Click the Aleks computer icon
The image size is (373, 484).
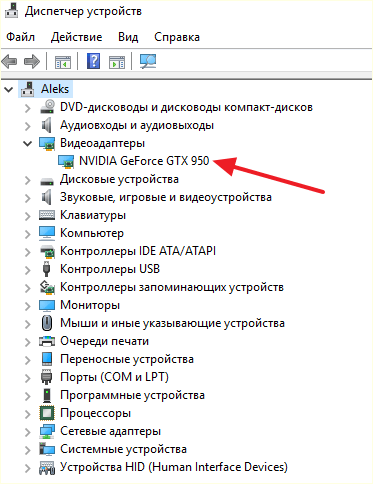click(28, 89)
